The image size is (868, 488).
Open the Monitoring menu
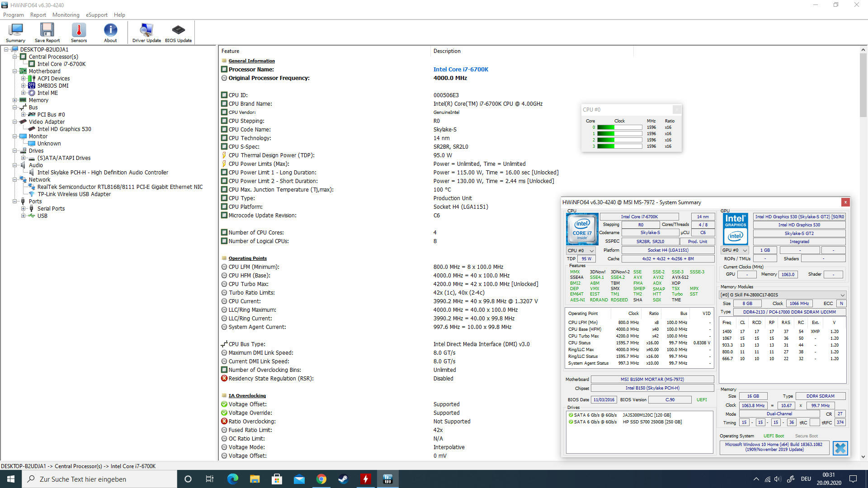point(66,14)
